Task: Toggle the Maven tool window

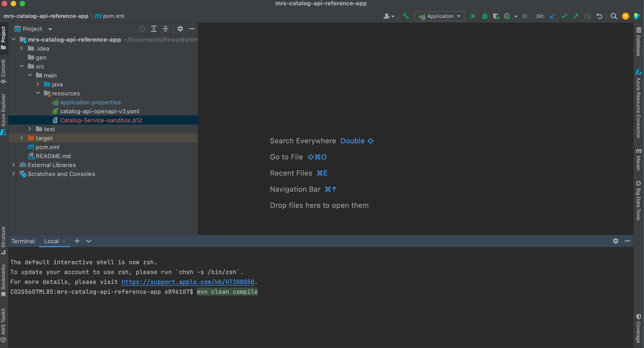Action: pos(638,159)
